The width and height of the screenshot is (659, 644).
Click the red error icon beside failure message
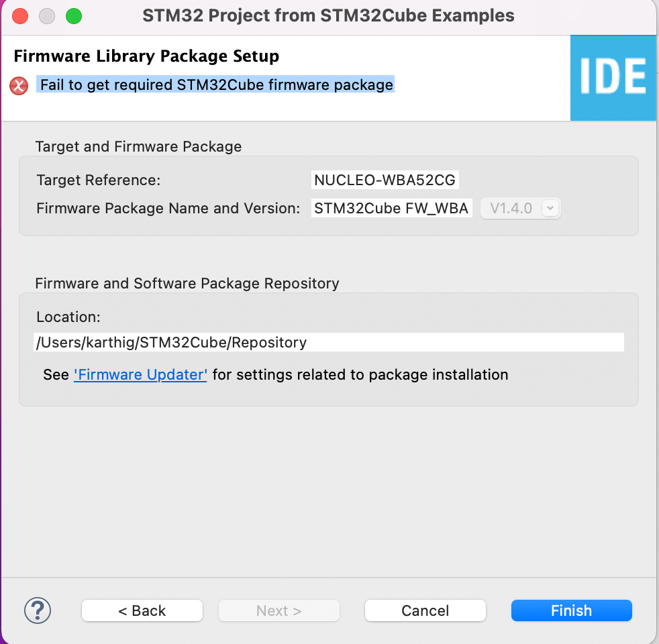pyautogui.click(x=19, y=86)
